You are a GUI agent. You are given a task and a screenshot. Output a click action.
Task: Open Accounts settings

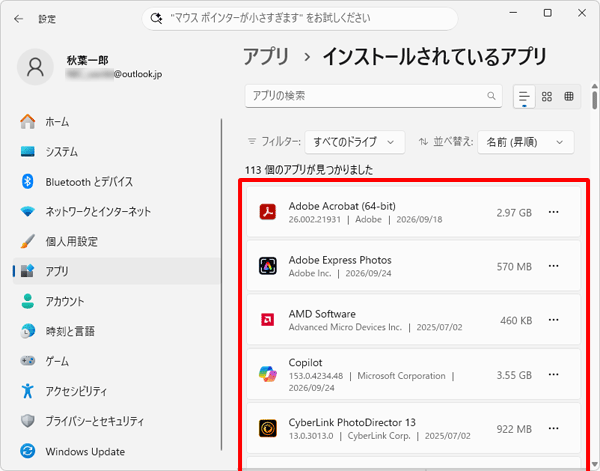[x=117, y=301]
